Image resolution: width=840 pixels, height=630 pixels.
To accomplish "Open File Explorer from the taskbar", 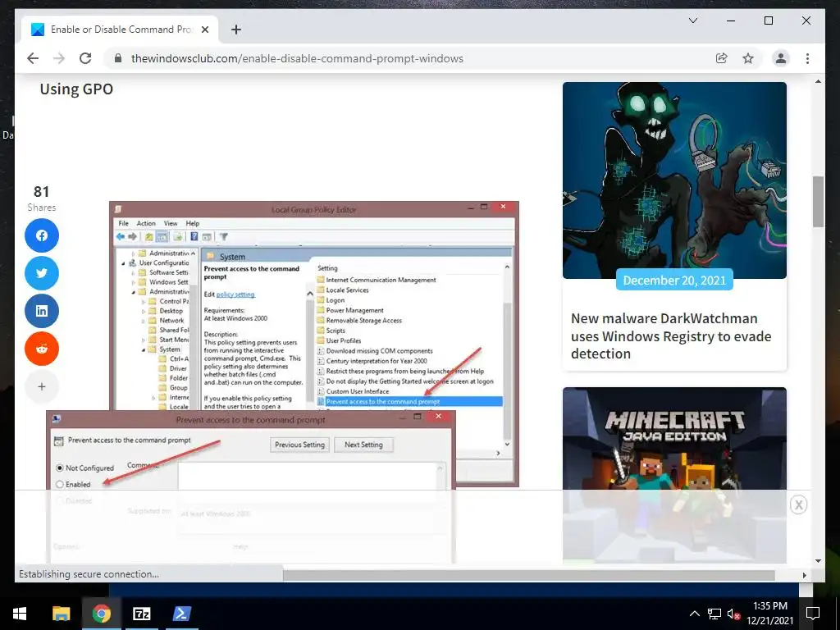I will click(x=61, y=614).
